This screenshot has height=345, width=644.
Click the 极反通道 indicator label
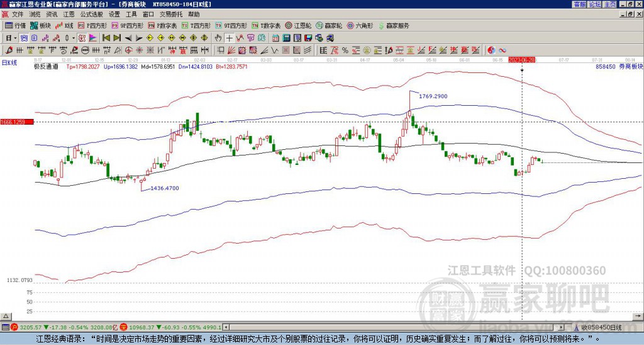[46, 67]
